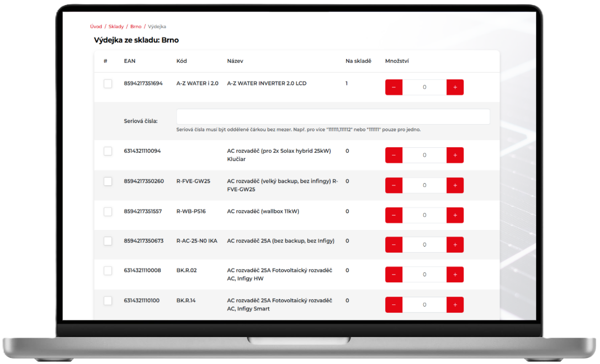
Task: Focus quantity field for A-Z WATER INVERTER
Action: (x=424, y=87)
